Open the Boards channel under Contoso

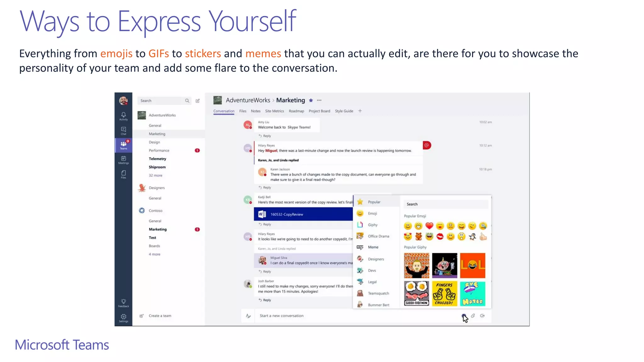click(x=154, y=246)
